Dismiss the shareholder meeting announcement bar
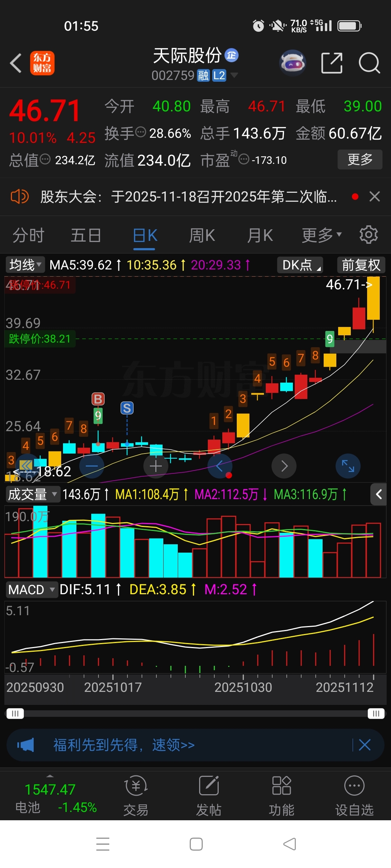This screenshot has width=391, height=868. pos(374,197)
